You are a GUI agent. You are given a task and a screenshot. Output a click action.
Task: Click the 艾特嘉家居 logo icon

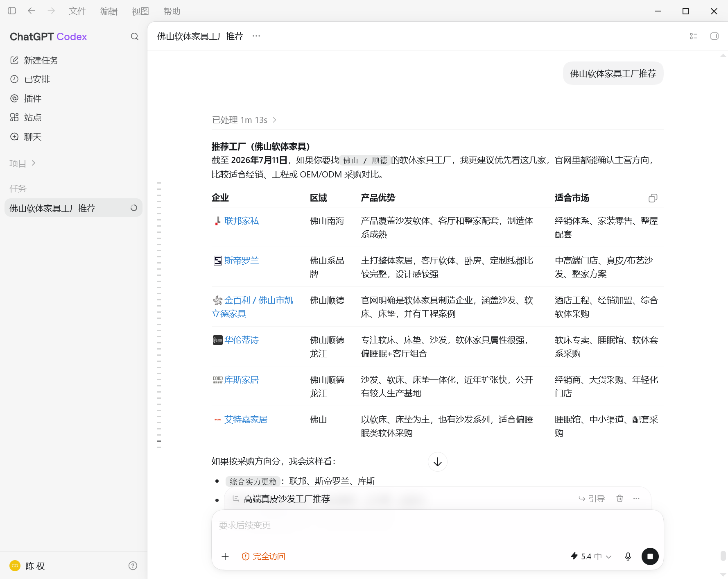[x=217, y=420]
